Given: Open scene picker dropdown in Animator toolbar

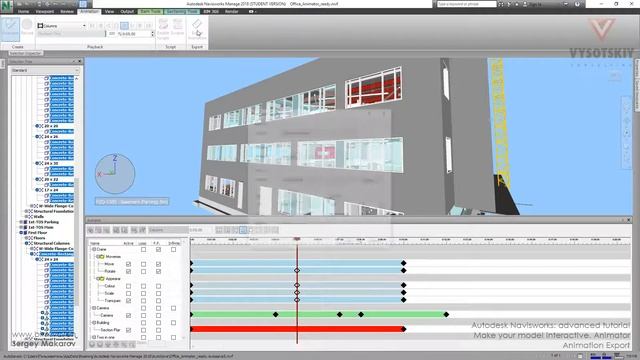Looking at the screenshot, I should point(168,230).
